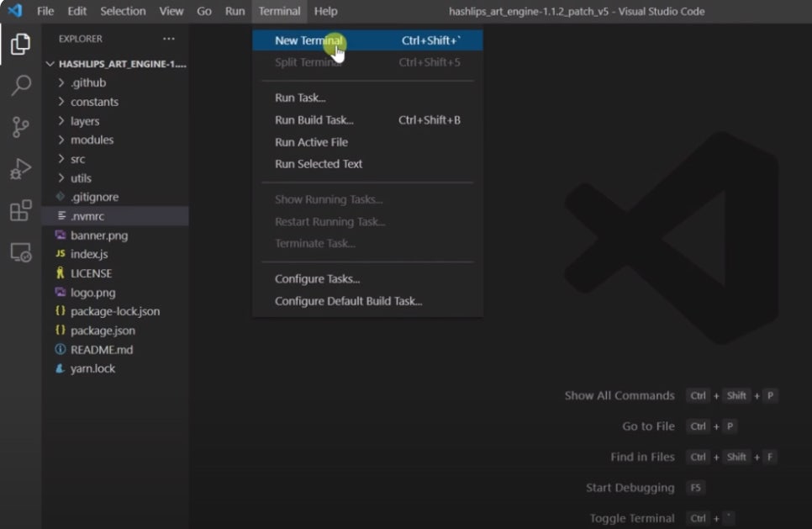Expand the layers folder chevron
The width and height of the screenshot is (812, 529).
click(x=61, y=121)
